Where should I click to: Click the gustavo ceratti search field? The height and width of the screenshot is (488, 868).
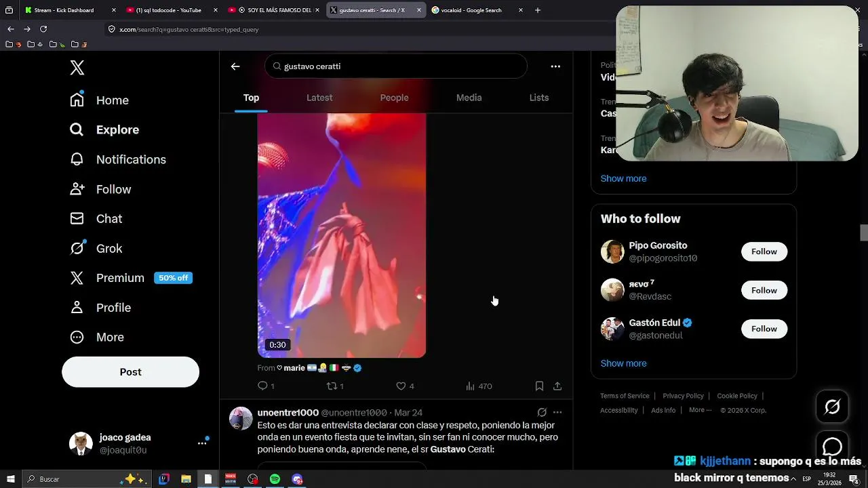tap(396, 66)
